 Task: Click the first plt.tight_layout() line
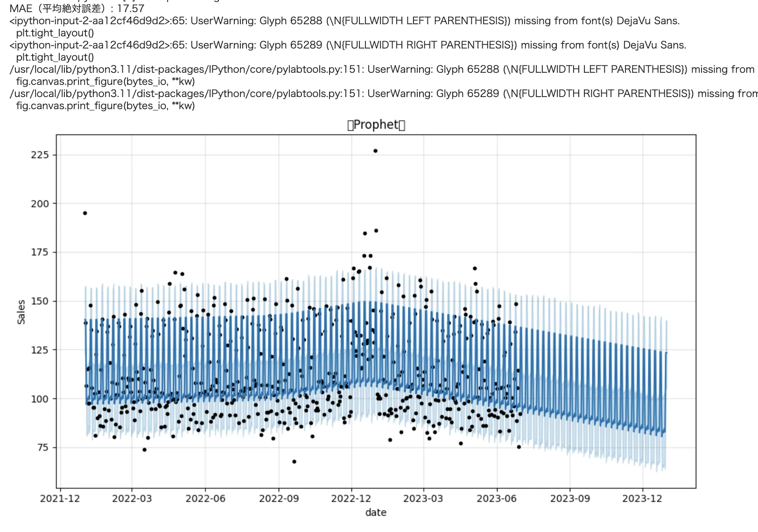click(55, 33)
